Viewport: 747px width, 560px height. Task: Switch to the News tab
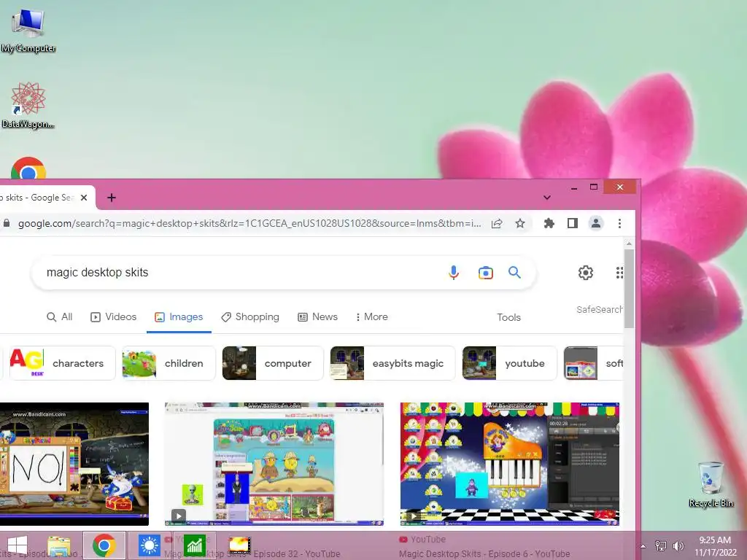click(317, 316)
